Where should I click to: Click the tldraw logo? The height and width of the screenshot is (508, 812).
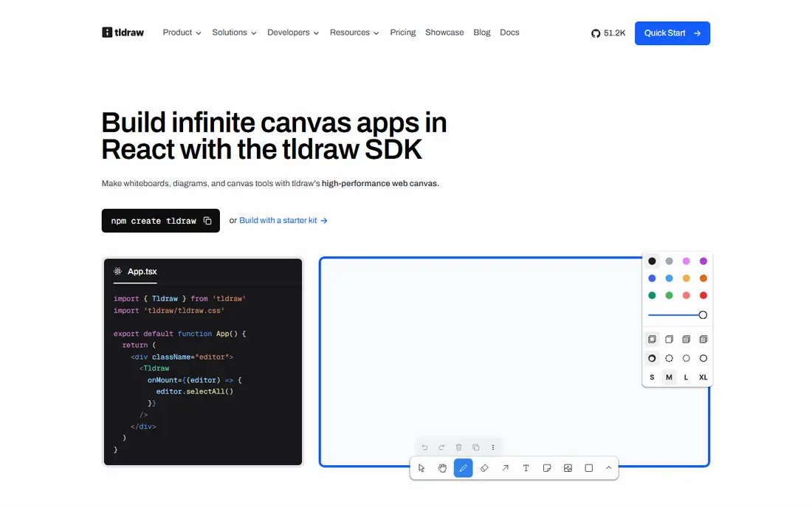pos(123,32)
